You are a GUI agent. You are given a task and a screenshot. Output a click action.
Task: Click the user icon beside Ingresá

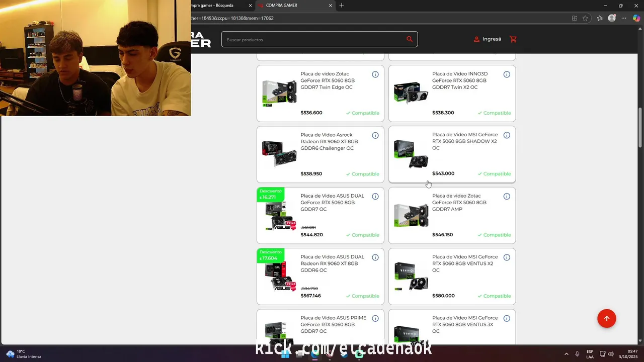point(476,39)
